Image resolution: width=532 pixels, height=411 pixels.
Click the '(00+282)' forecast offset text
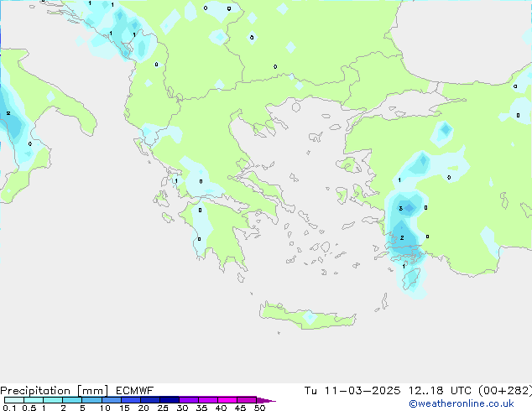pyautogui.click(x=505, y=391)
